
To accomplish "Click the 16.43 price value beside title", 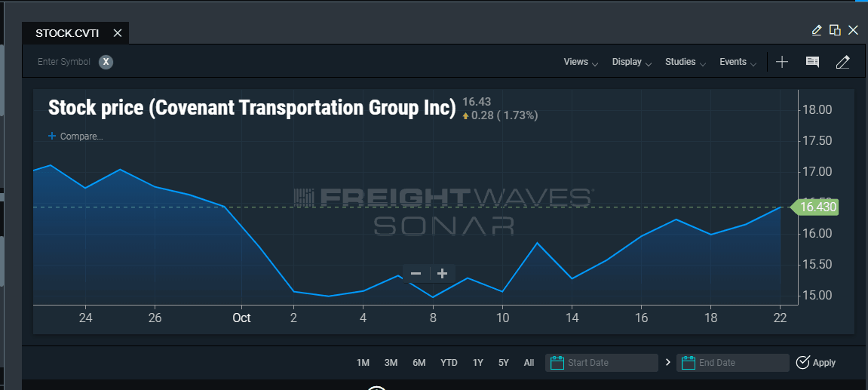I will [x=477, y=102].
